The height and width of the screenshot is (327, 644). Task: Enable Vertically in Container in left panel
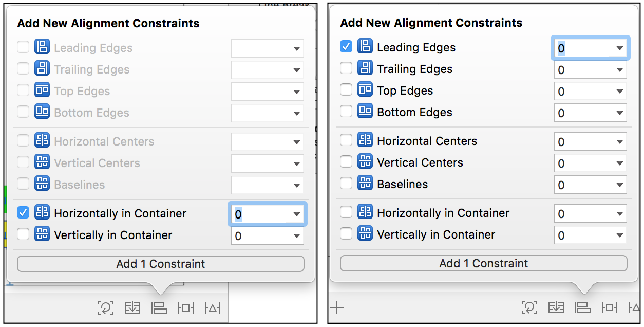click(23, 234)
